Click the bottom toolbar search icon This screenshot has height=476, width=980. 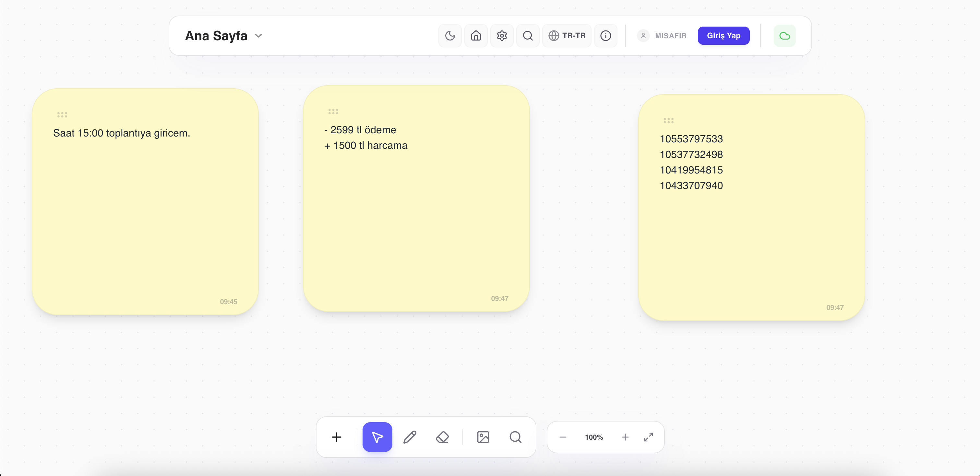(x=515, y=437)
